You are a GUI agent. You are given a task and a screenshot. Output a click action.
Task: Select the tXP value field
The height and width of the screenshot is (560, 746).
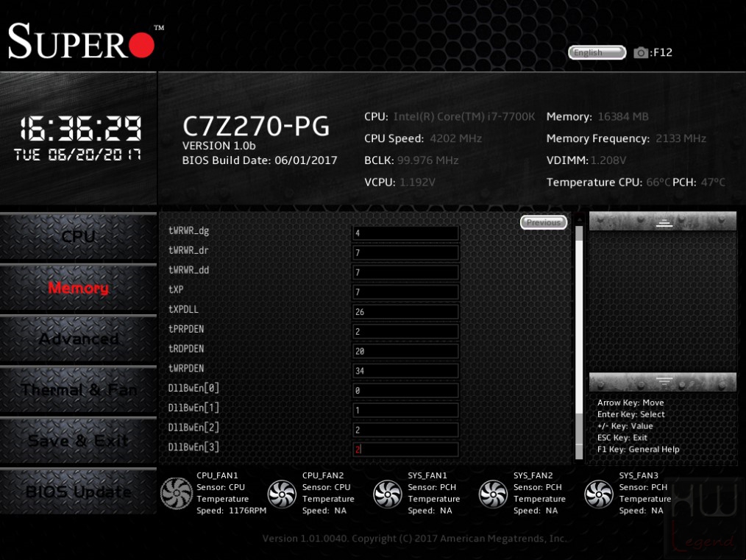pos(405,292)
